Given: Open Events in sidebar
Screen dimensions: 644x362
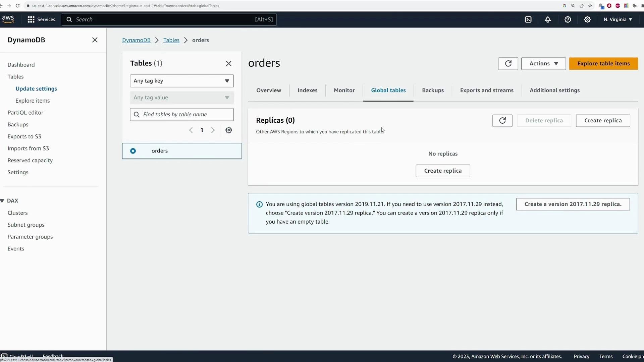Looking at the screenshot, I should click(x=16, y=249).
